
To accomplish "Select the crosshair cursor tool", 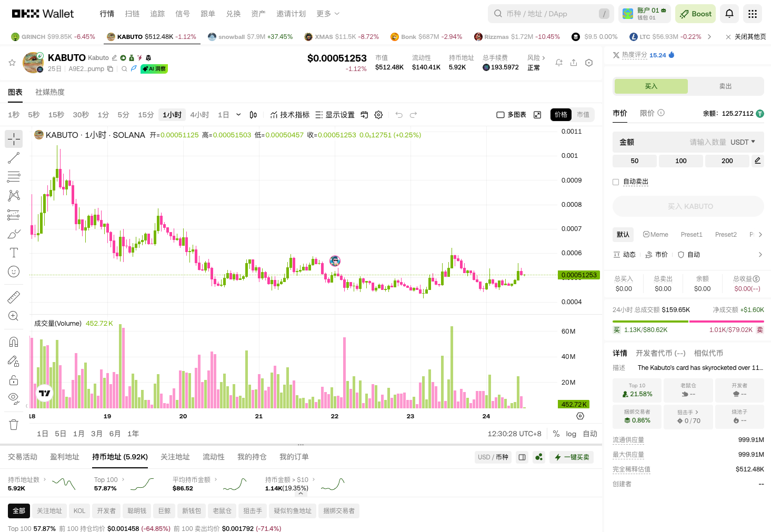I will click(x=14, y=139).
